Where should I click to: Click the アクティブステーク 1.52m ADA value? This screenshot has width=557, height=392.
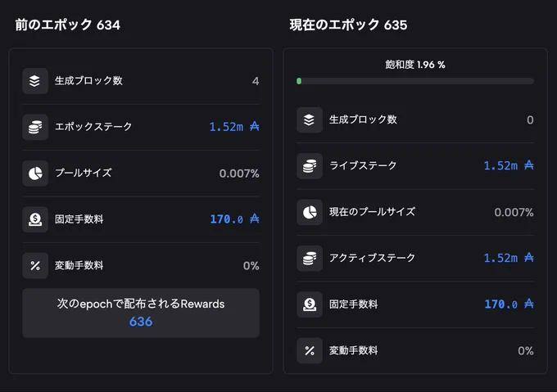pos(509,258)
